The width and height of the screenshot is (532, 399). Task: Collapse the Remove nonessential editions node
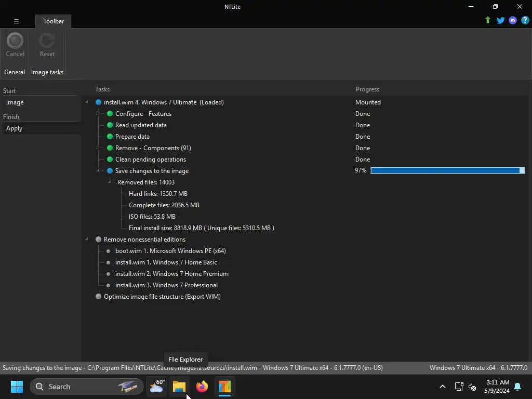[87, 239]
